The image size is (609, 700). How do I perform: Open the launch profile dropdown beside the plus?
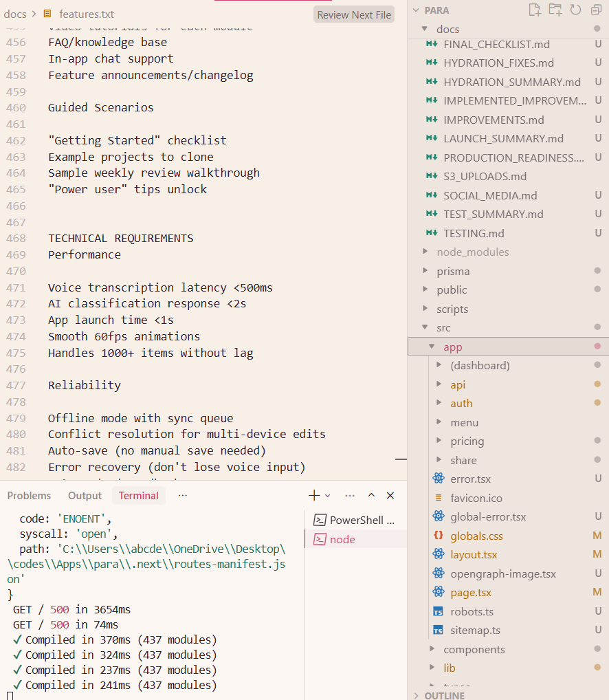point(328,496)
